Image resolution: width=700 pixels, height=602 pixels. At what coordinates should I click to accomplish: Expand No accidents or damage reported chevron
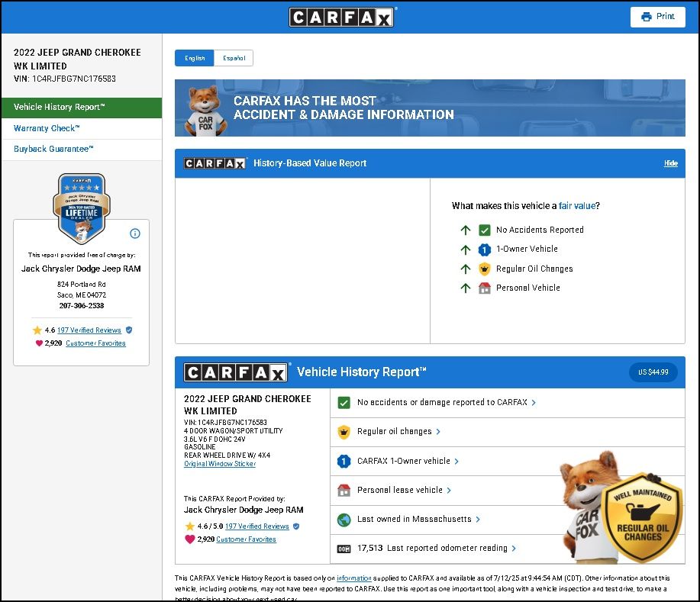tap(534, 403)
